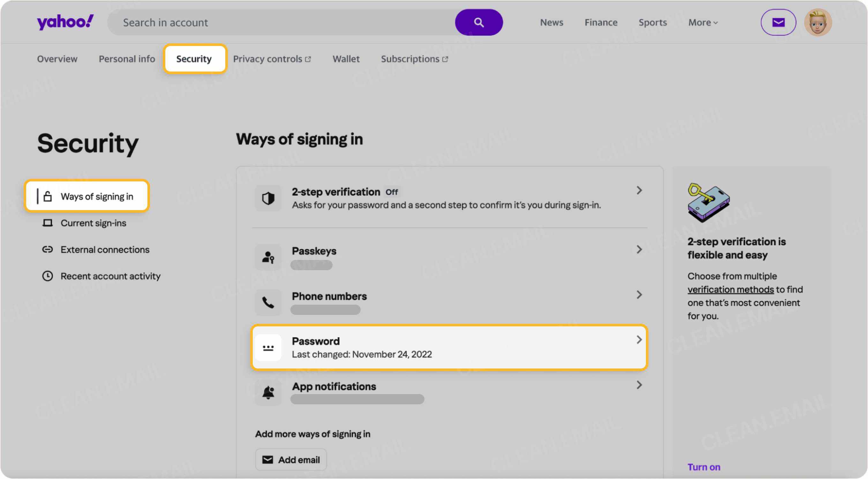The width and height of the screenshot is (868, 479).
Task: Expand the Password row chevron
Action: pos(639,340)
